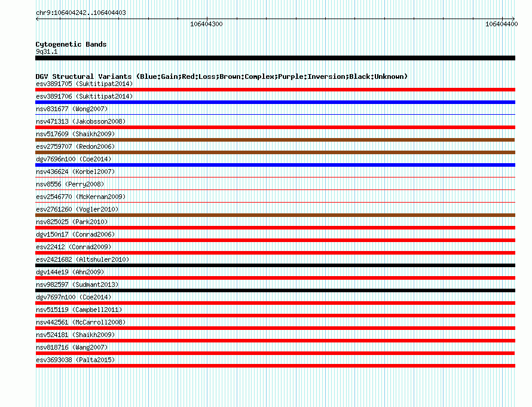532x407 pixels.
Task: Select the nsv818716 (Wang2007) label
Action: (72, 347)
